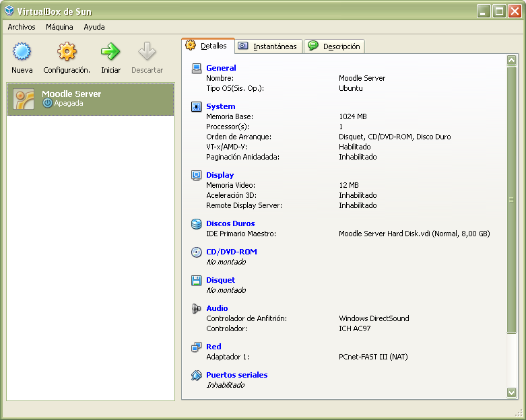
Task: Click the 'Moodle Server Hard Disk.vdi' disk entry
Action: [x=414, y=234]
